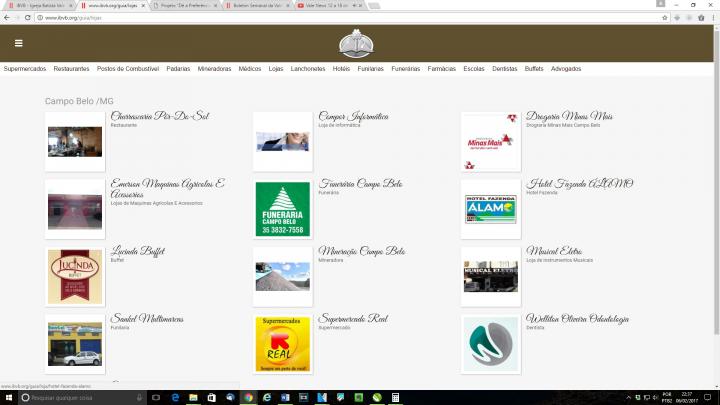Switch to the Projeto browser tab
Screen dimensions: 720x405
click(x=185, y=6)
